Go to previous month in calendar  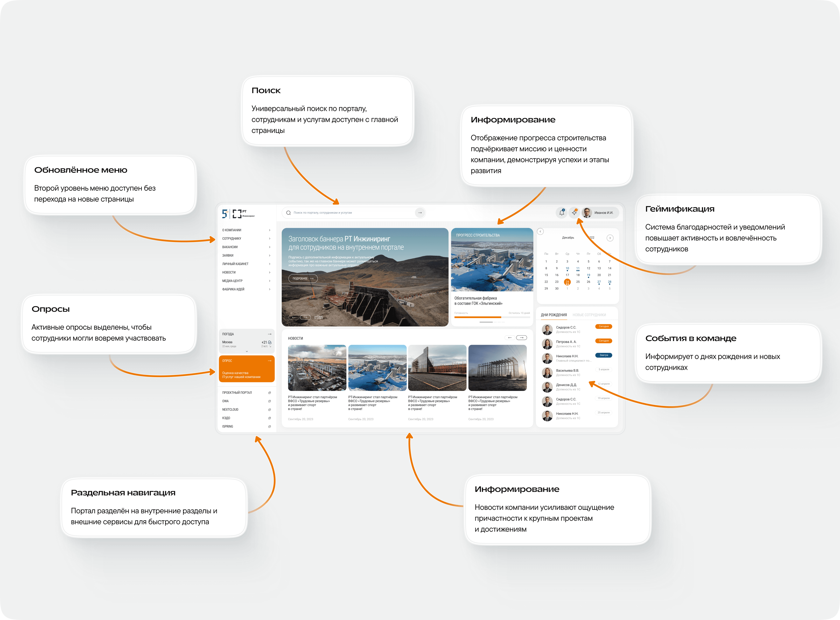[x=540, y=232]
